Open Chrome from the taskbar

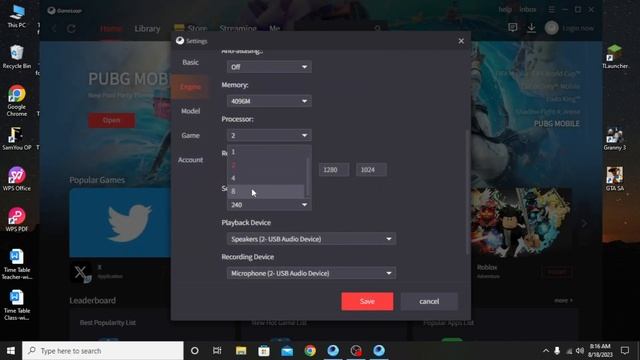tap(310, 351)
